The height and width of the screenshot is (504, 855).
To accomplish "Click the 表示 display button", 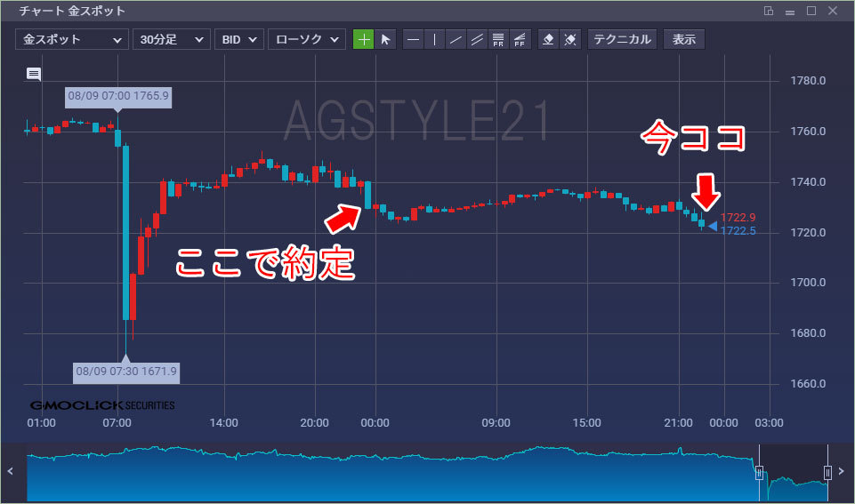I will (684, 39).
